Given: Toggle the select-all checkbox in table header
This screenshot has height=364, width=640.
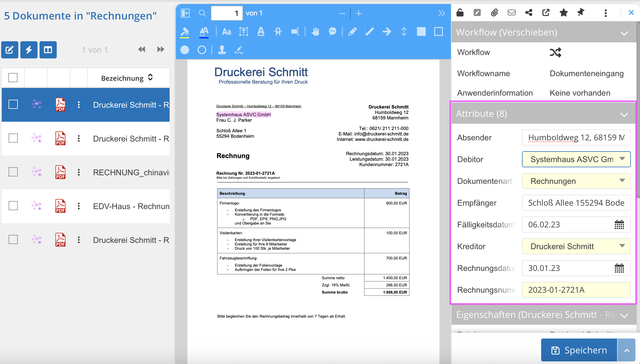Looking at the screenshot, I should point(13,78).
